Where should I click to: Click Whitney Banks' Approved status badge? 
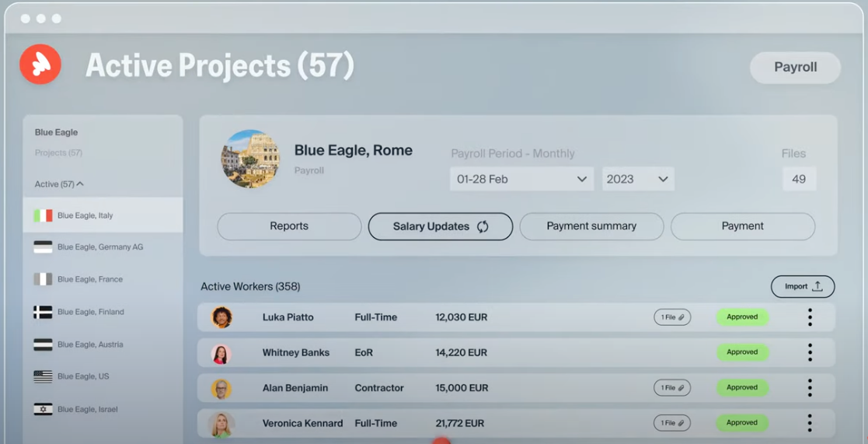click(742, 352)
